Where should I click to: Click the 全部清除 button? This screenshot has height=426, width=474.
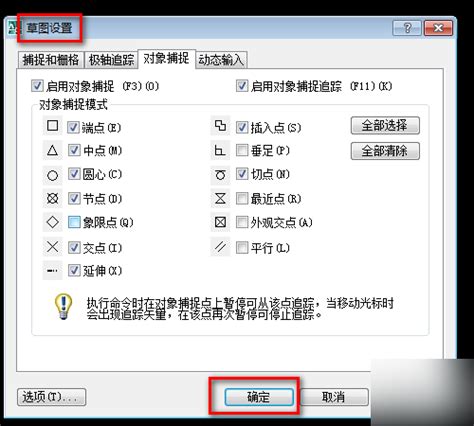point(385,151)
